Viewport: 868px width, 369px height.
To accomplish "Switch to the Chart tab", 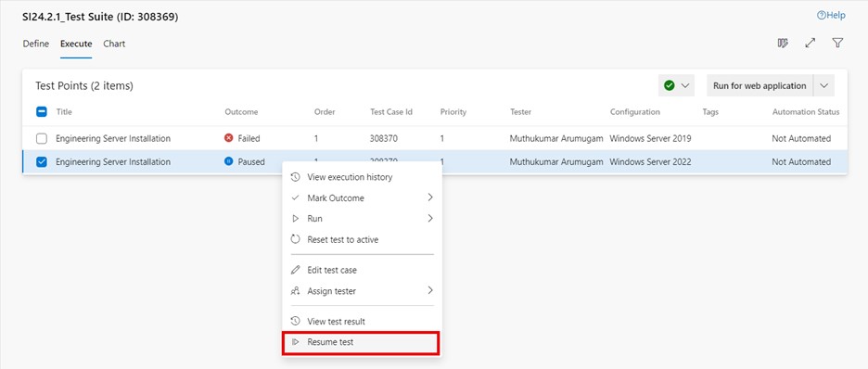I will pyautogui.click(x=114, y=44).
